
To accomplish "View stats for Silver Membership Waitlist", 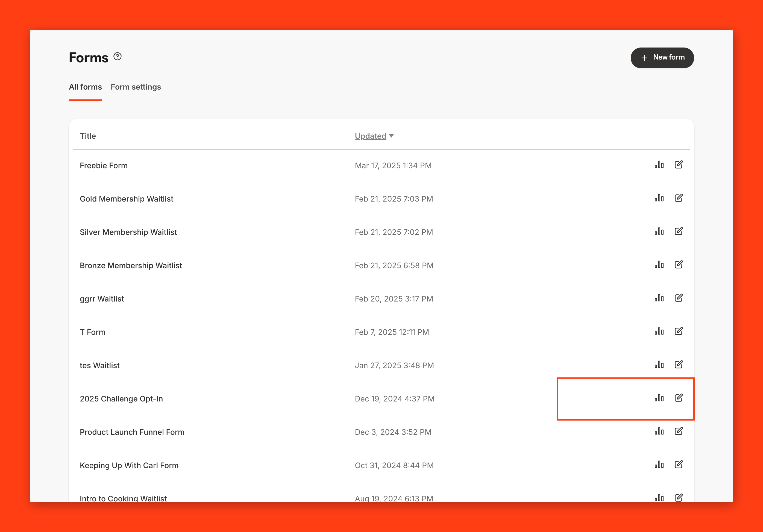I will click(659, 232).
